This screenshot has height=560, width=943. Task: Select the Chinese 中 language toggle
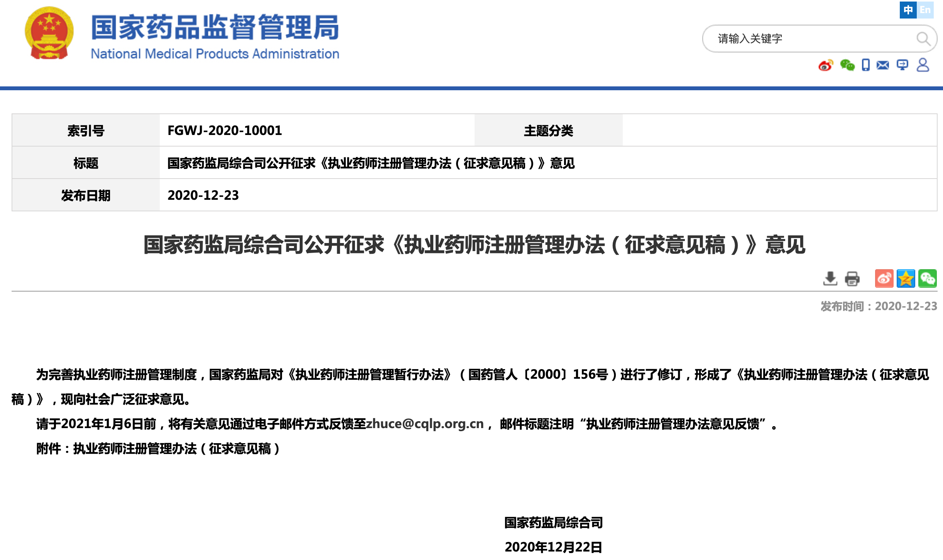coord(908,10)
